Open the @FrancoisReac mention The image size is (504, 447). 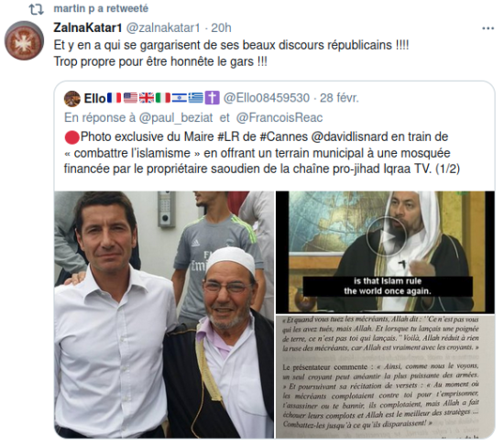[279, 118]
